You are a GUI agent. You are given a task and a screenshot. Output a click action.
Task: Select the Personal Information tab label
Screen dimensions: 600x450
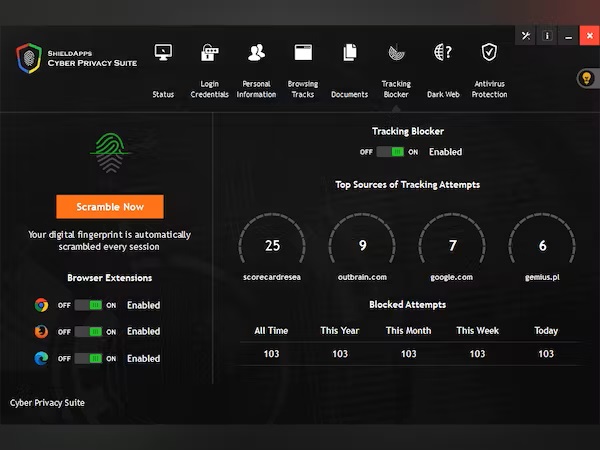click(256, 89)
